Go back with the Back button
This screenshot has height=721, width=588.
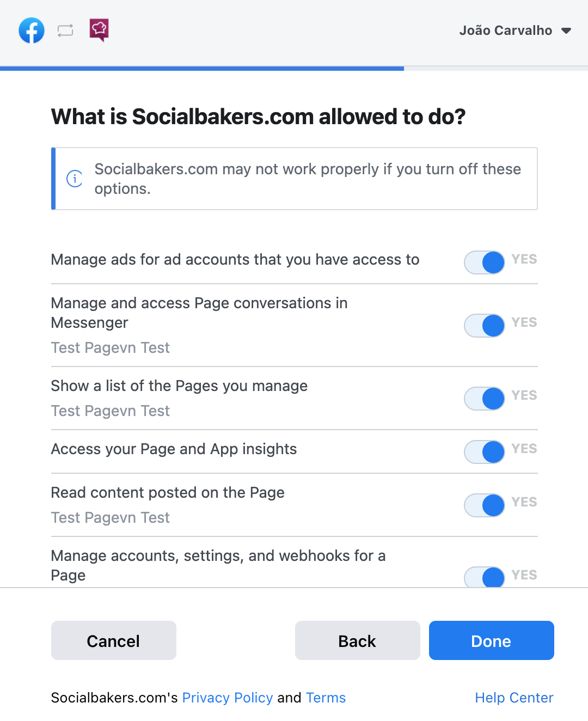click(x=357, y=641)
